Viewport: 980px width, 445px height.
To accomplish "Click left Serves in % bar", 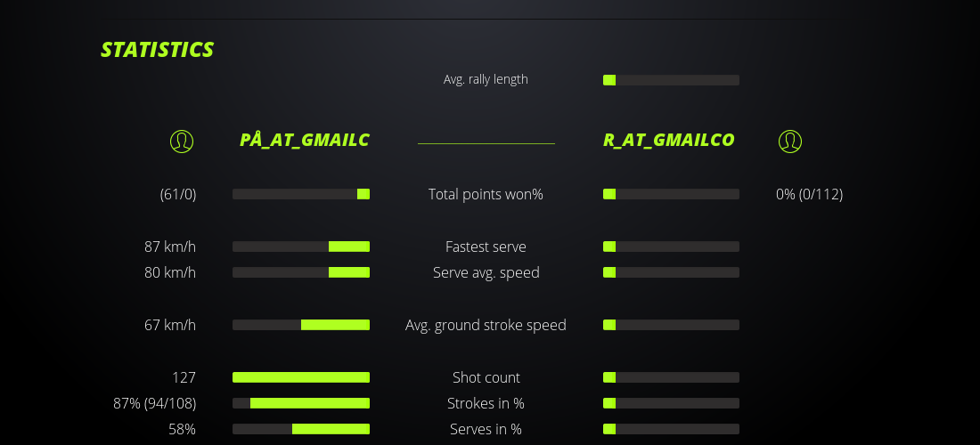I will click(301, 429).
